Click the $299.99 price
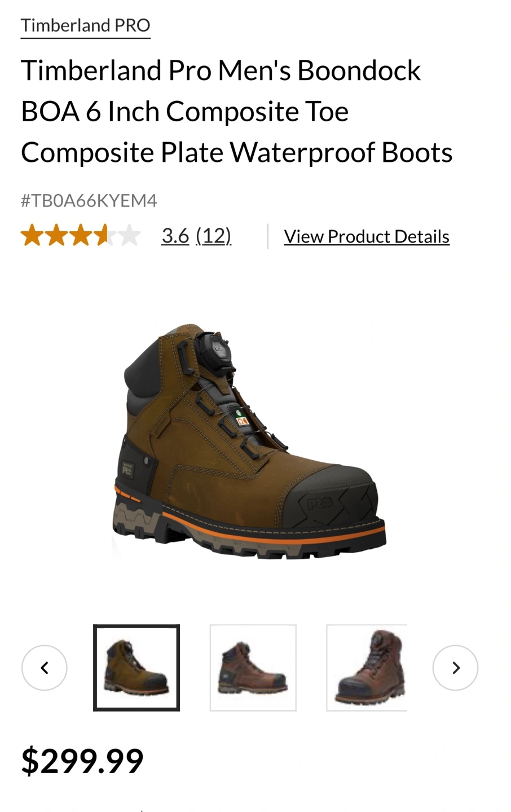Image resolution: width=511 pixels, height=812 pixels. pyautogui.click(x=82, y=760)
